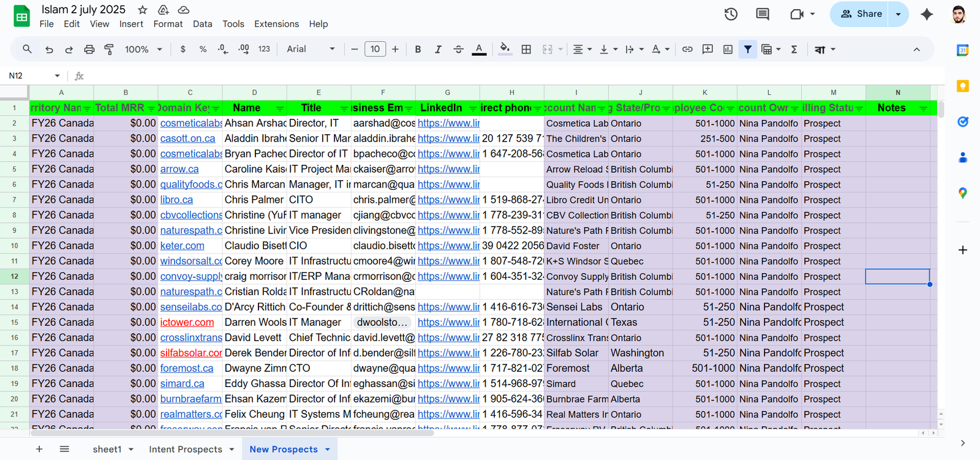Viewport: 980px width, 460px height.
Task: Toggle bold formatting
Action: (x=418, y=50)
